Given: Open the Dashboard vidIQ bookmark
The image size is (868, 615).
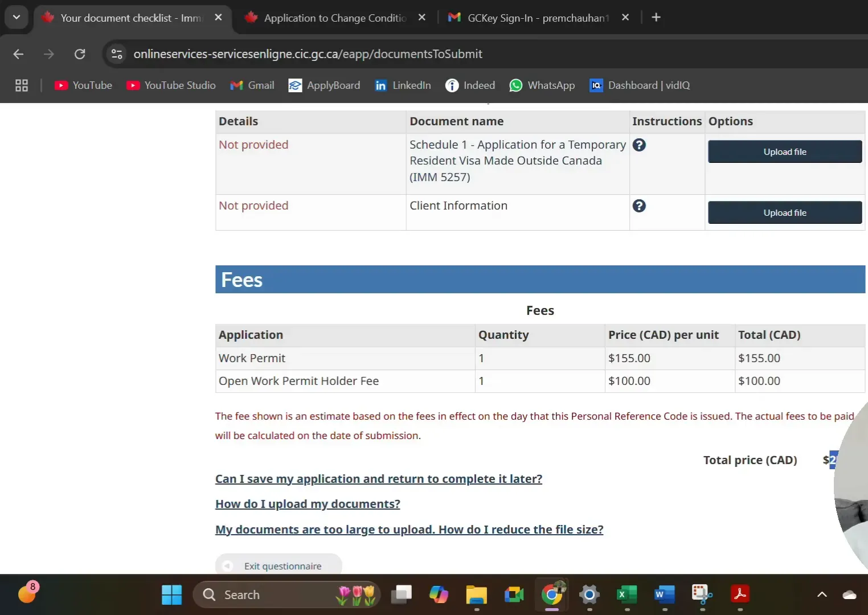Looking at the screenshot, I should (x=640, y=85).
